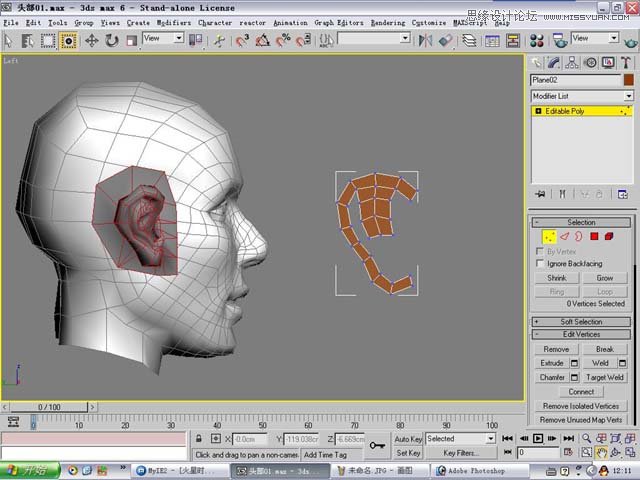Open the Modifier List dropdown

coord(582,96)
